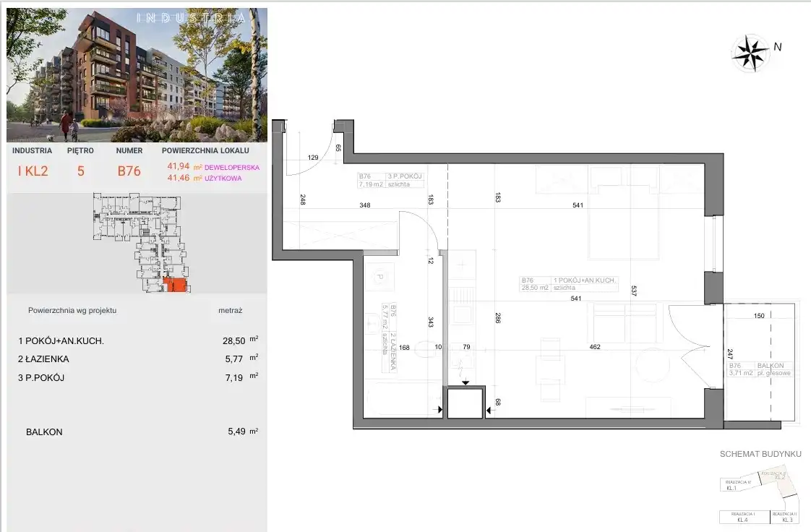
Task: Click the red highlighted unit on floor map
Action: pos(174,286)
